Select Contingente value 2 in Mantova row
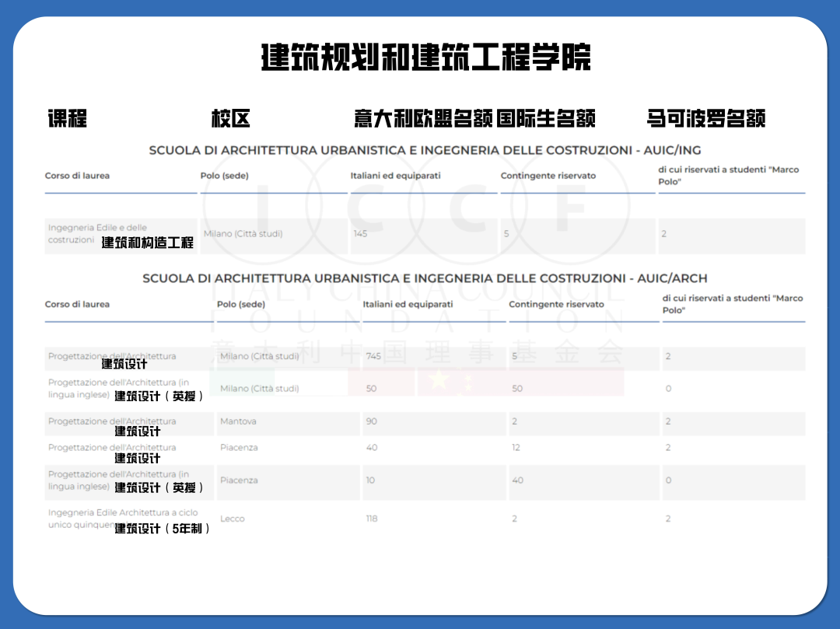Screen dimensions: 840x629 coord(514,421)
